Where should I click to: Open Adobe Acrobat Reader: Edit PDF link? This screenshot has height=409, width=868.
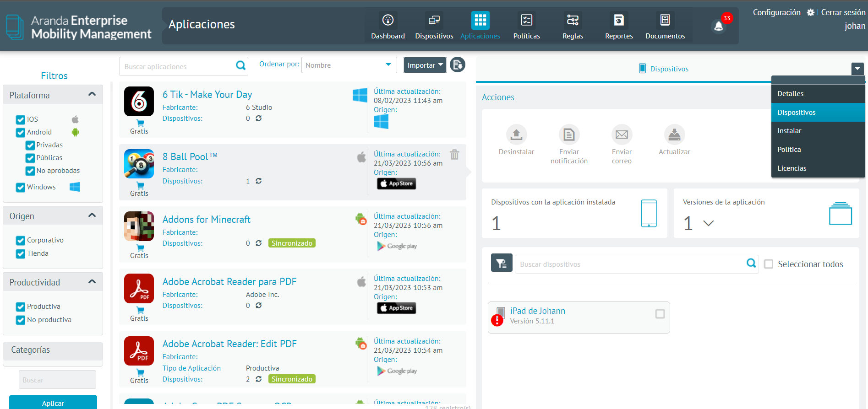[229, 344]
